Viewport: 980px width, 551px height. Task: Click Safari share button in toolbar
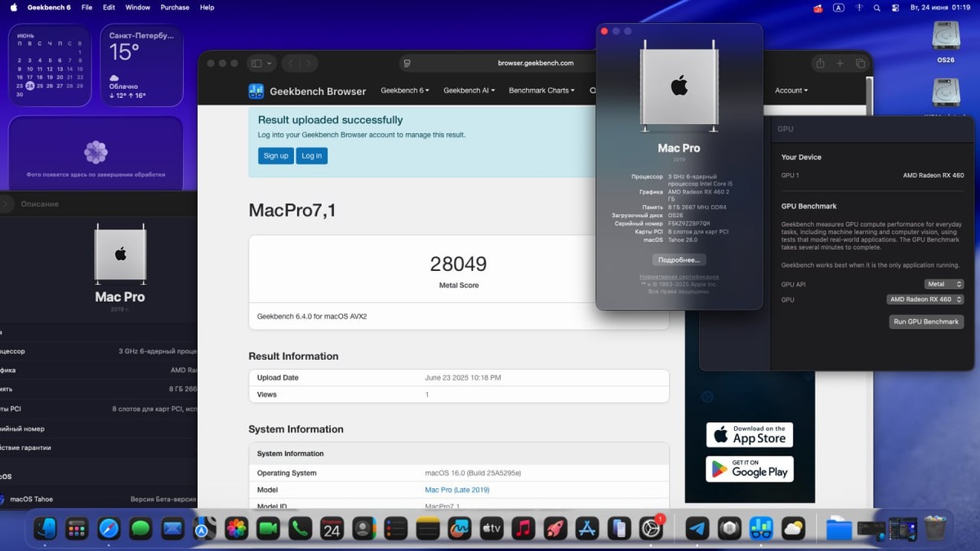820,63
